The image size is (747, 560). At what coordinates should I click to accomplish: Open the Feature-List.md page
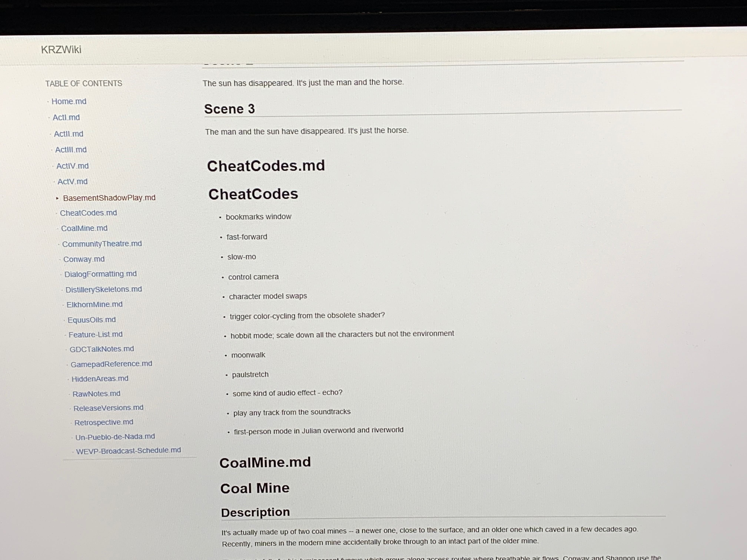tap(96, 334)
